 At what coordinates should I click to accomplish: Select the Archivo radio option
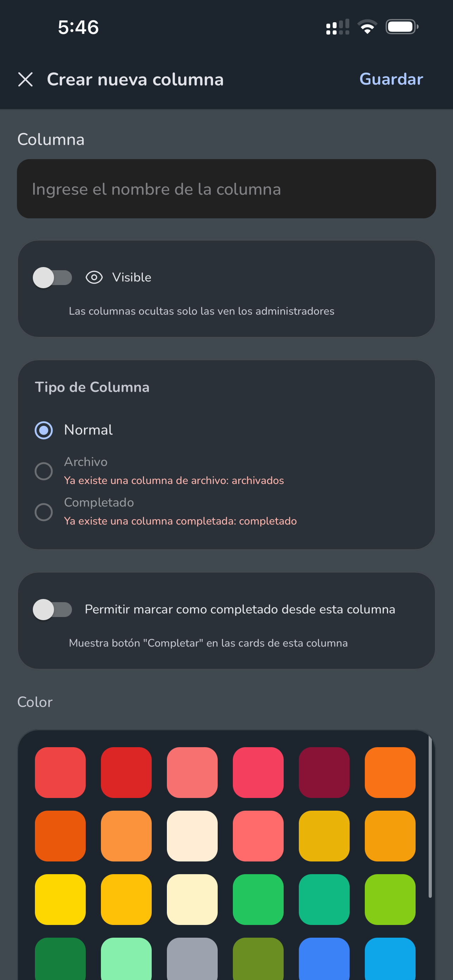(44, 471)
